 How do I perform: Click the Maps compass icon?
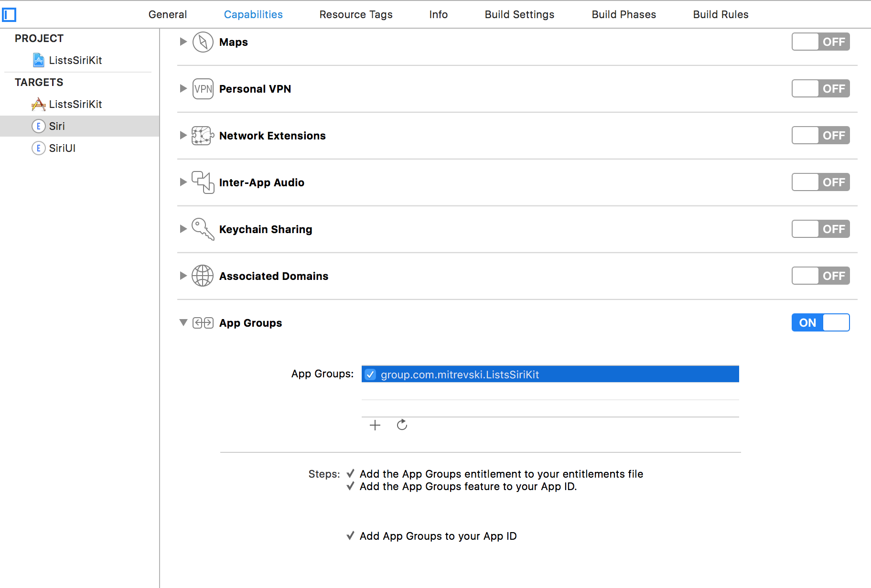(203, 42)
